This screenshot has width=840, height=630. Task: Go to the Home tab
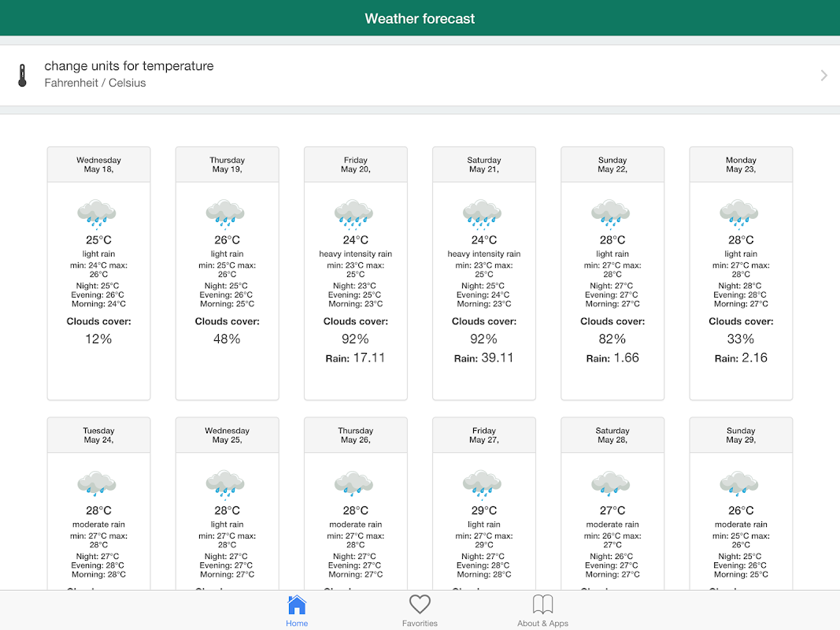point(297,611)
